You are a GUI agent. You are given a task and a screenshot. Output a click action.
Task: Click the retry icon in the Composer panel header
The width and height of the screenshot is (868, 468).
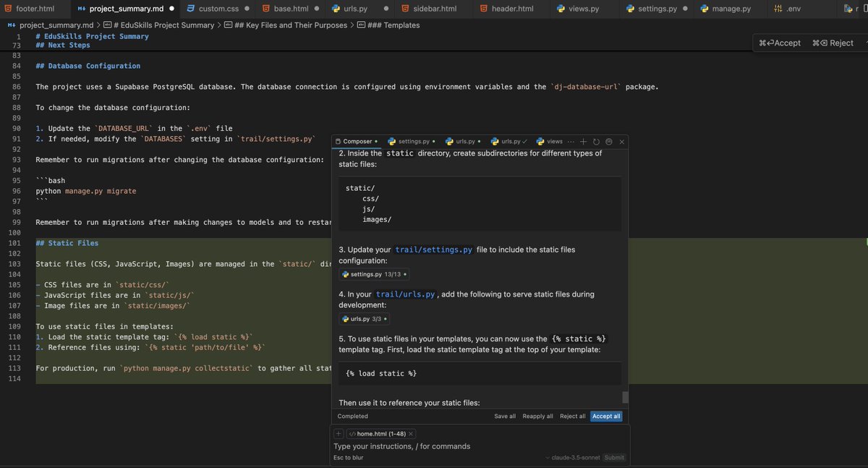click(x=595, y=142)
